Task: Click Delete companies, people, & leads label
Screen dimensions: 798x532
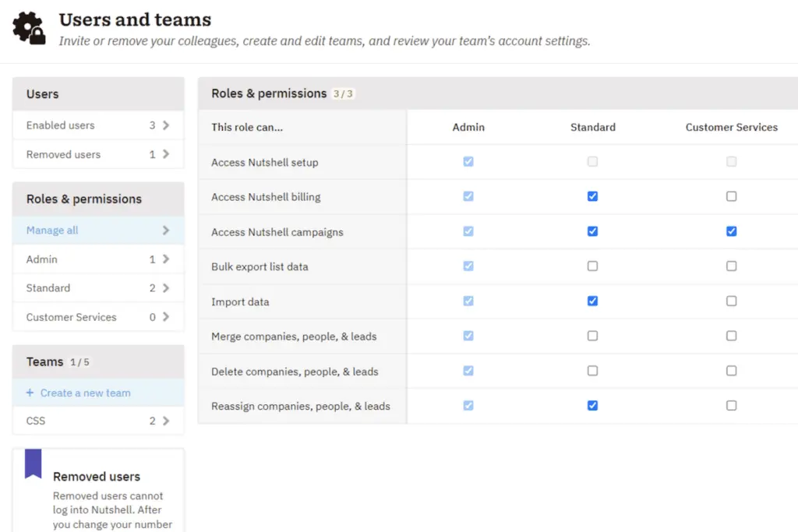Action: click(x=295, y=372)
